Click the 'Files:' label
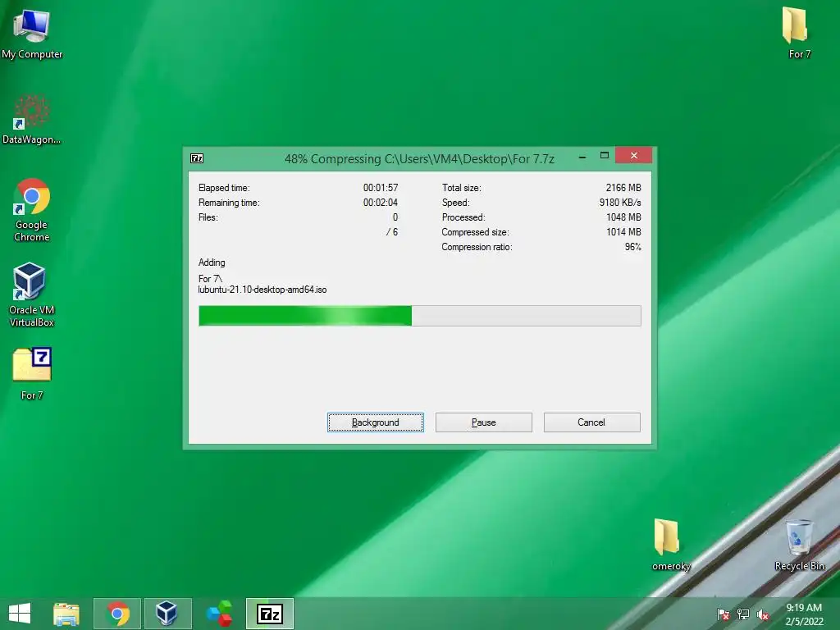Image resolution: width=840 pixels, height=630 pixels. (x=208, y=217)
